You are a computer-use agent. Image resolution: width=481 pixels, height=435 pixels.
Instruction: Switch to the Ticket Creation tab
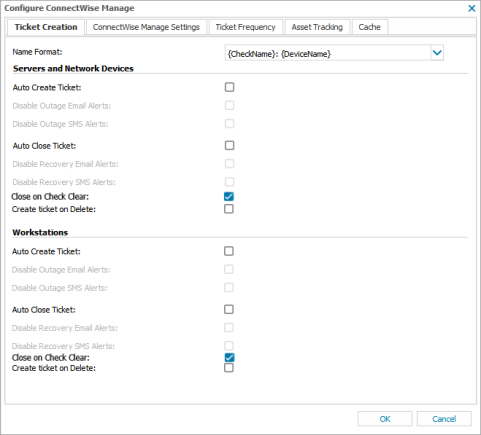[46, 27]
